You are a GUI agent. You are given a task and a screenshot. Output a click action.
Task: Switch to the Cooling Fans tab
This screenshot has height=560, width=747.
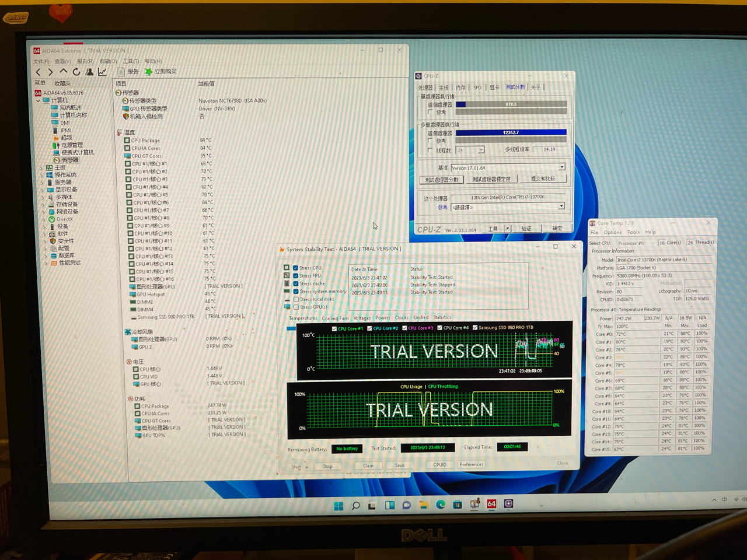(x=335, y=318)
